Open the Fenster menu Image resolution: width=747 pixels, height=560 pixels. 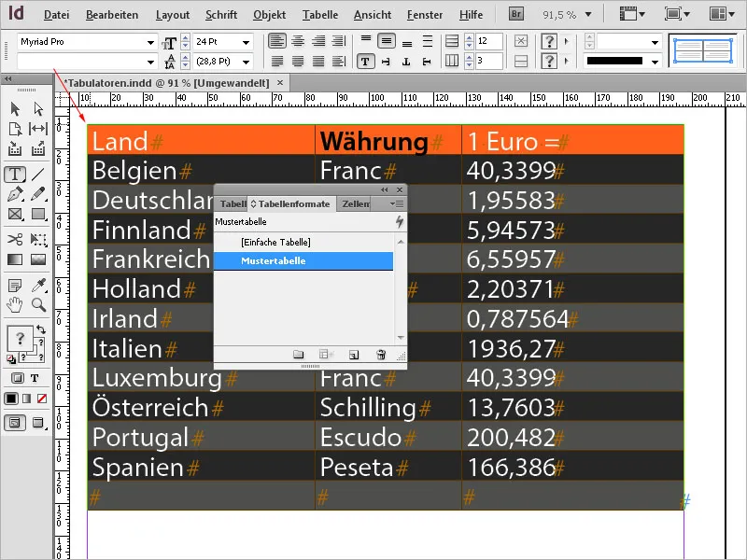[425, 15]
